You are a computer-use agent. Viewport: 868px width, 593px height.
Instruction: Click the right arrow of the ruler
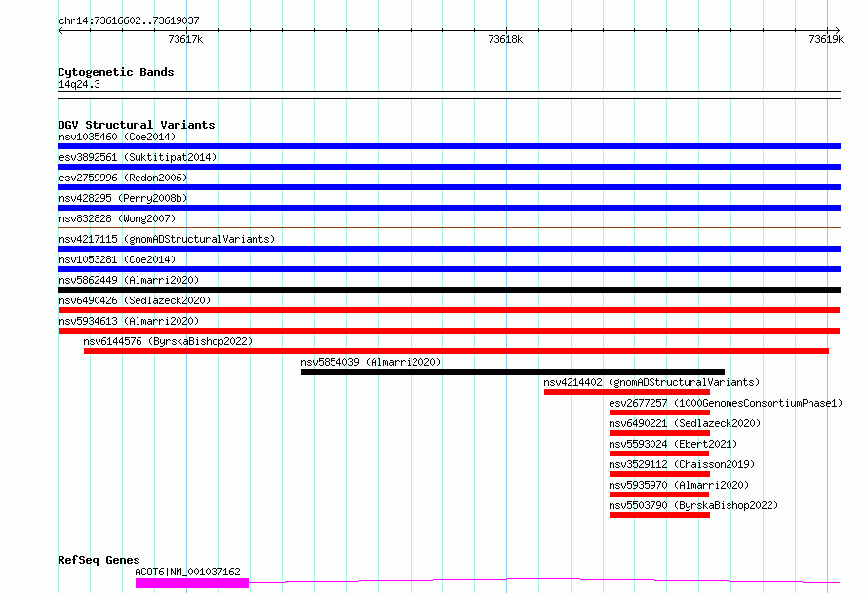[x=837, y=31]
